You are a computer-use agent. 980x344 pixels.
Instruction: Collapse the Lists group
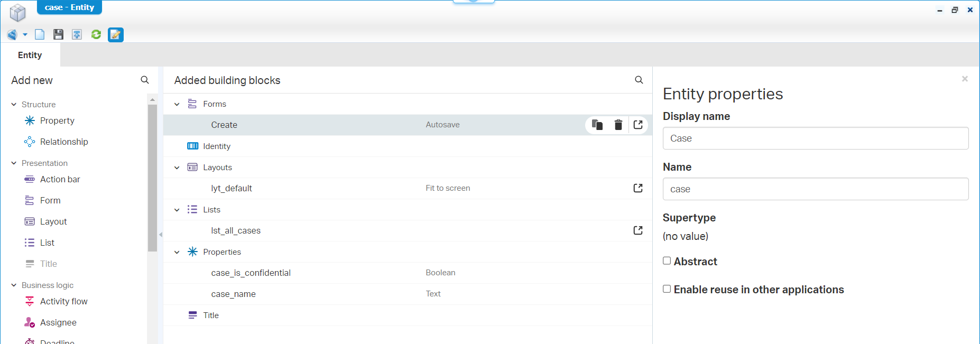(177, 210)
